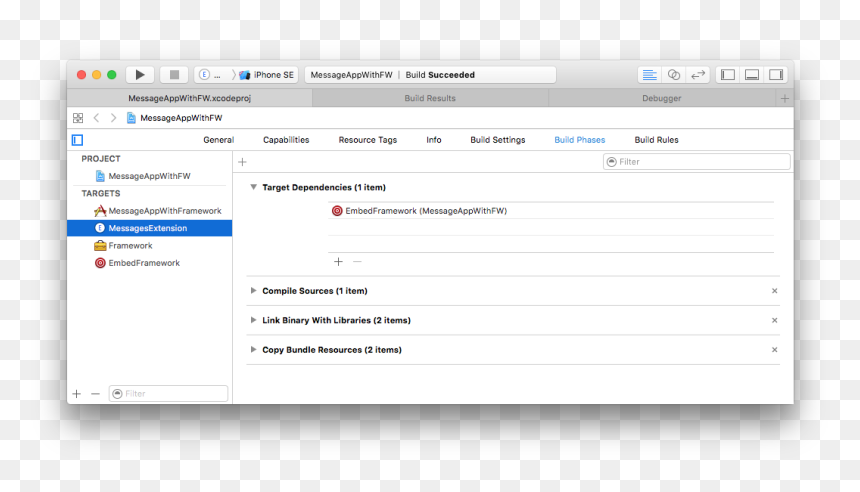The image size is (860, 492).
Task: Expand the Link Binary With Libraries section
Action: coord(253,320)
